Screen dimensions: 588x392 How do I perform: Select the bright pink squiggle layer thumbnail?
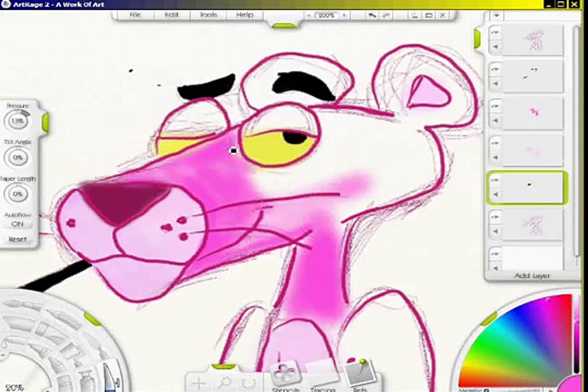pos(532,113)
